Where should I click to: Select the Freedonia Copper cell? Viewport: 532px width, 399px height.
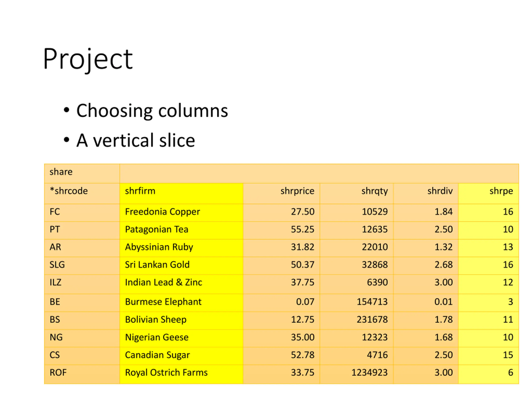[181, 213]
